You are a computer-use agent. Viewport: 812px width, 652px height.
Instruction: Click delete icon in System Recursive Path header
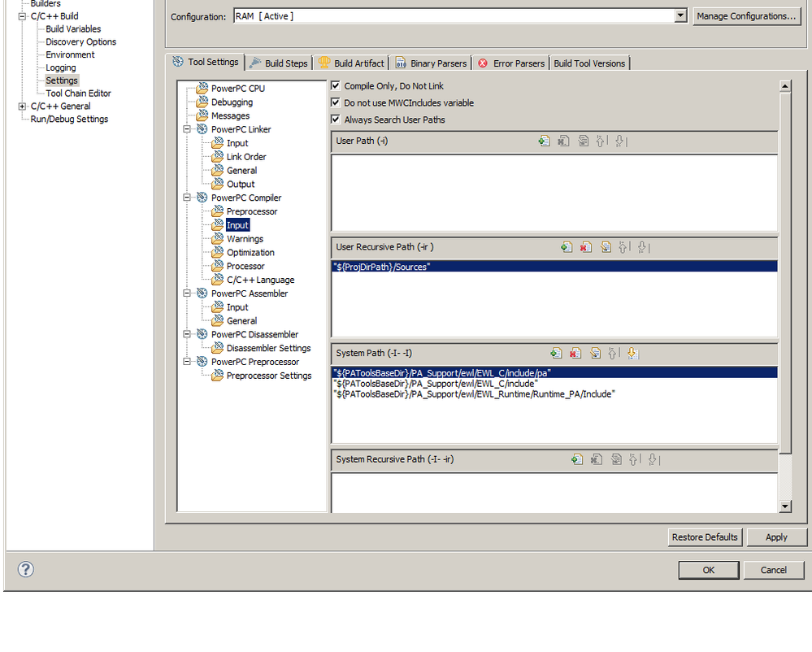coord(597,459)
